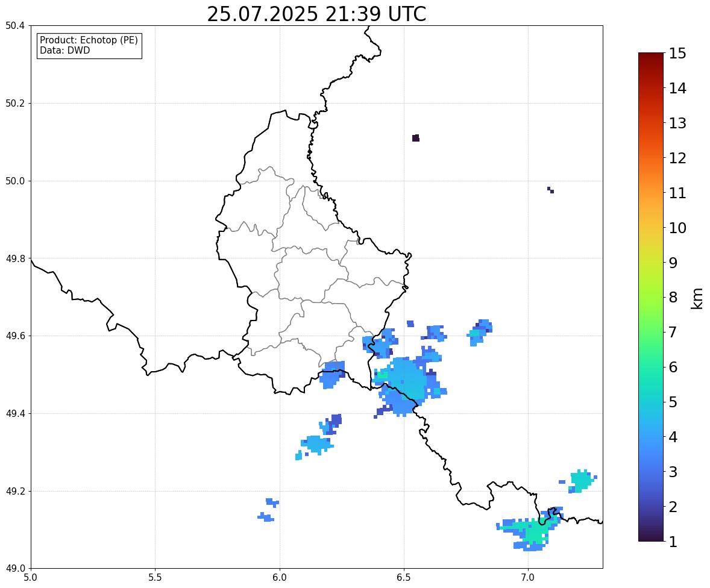
Task: Pick colorbar tick label 4
Action: click(x=673, y=437)
